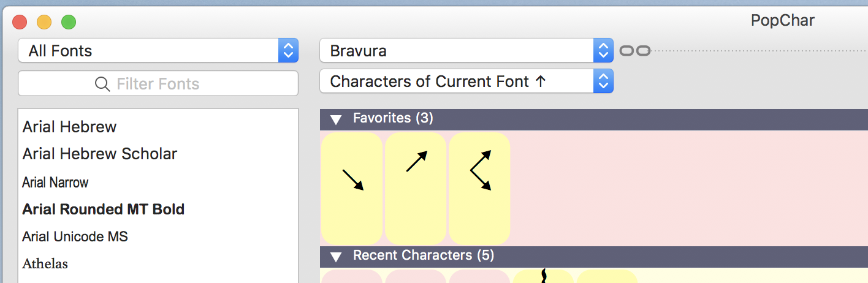868x283 pixels.
Task: Pick the forked double-arrow favorite character
Action: 479,188
